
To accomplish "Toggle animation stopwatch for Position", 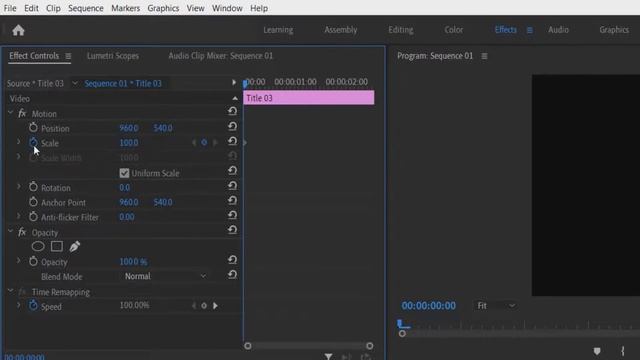I will [33, 128].
